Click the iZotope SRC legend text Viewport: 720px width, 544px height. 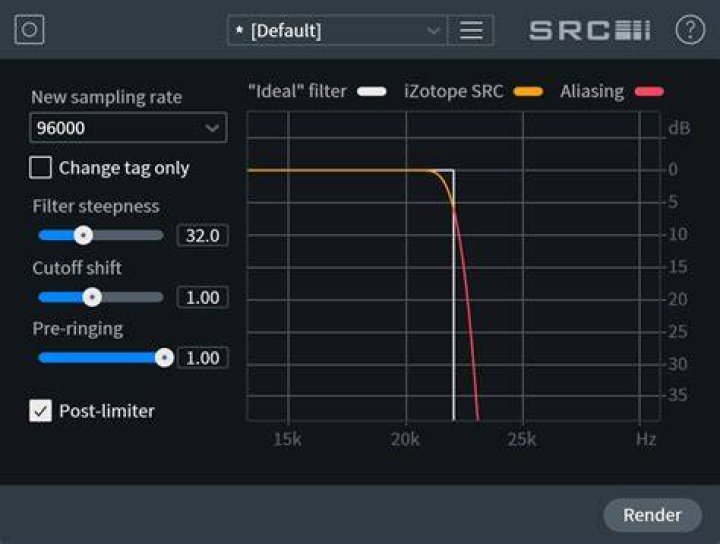[454, 91]
